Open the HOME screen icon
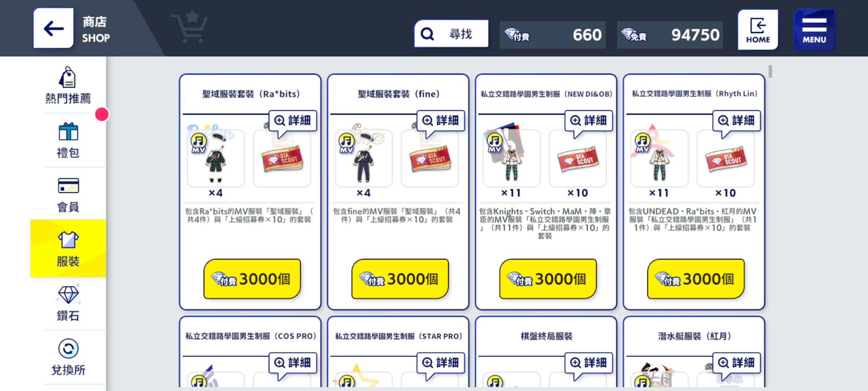 click(x=758, y=30)
